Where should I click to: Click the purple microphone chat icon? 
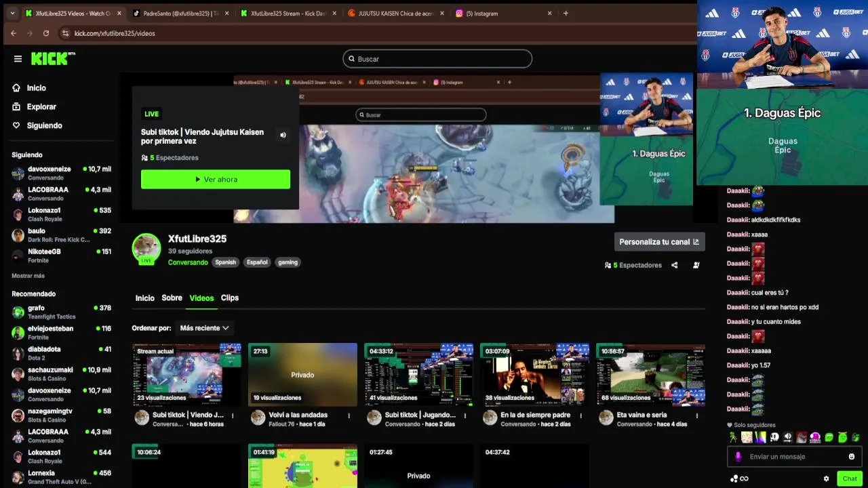738,457
